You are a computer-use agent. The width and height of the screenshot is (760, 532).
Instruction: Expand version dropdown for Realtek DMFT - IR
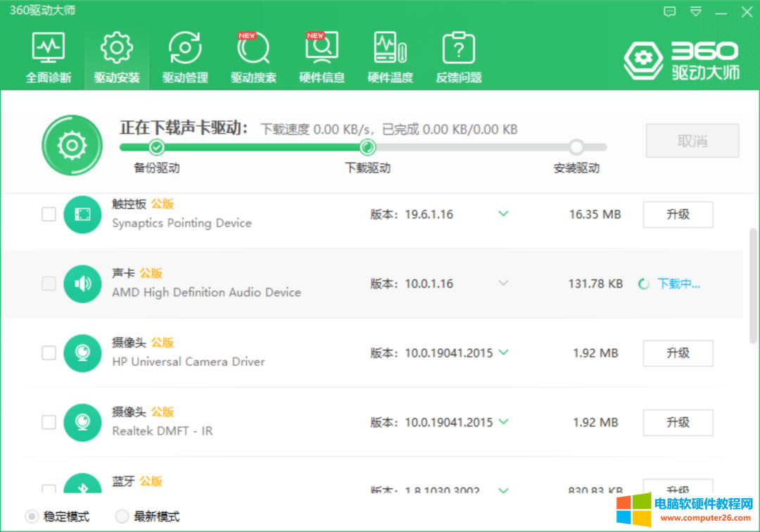pyautogui.click(x=503, y=422)
